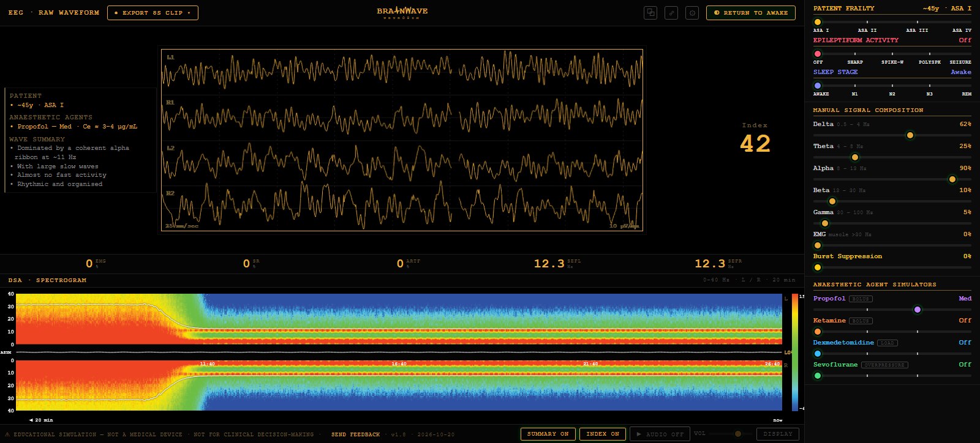Image resolution: width=980 pixels, height=443 pixels.
Task: Select the SEIZURE epileptiform label
Action: 960,62
